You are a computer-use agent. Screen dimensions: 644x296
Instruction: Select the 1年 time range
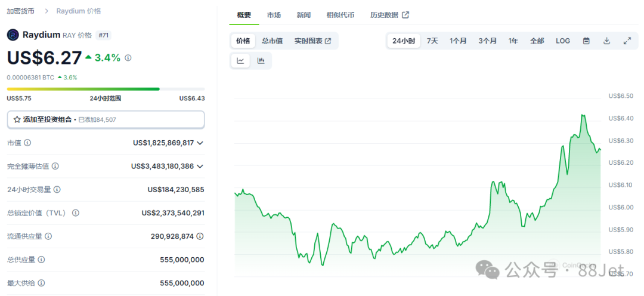pyautogui.click(x=513, y=41)
